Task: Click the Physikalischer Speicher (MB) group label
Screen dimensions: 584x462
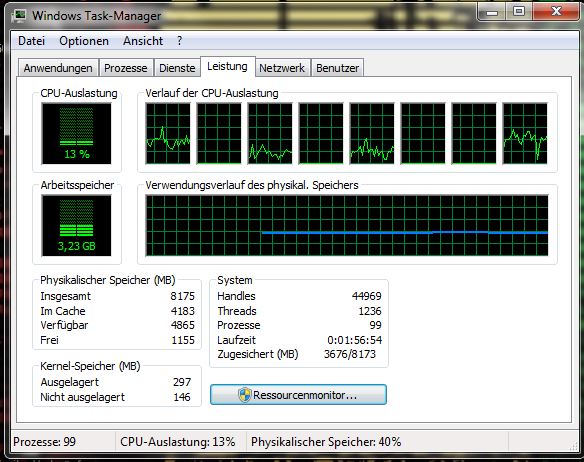Action: coord(108,280)
